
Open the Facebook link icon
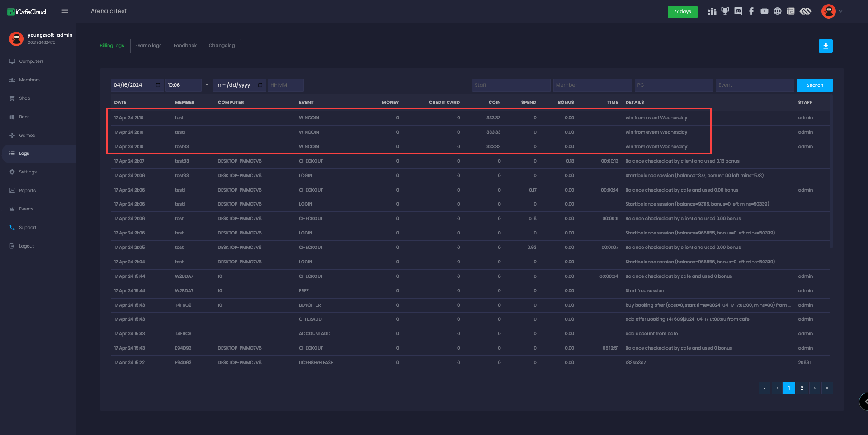pos(751,11)
